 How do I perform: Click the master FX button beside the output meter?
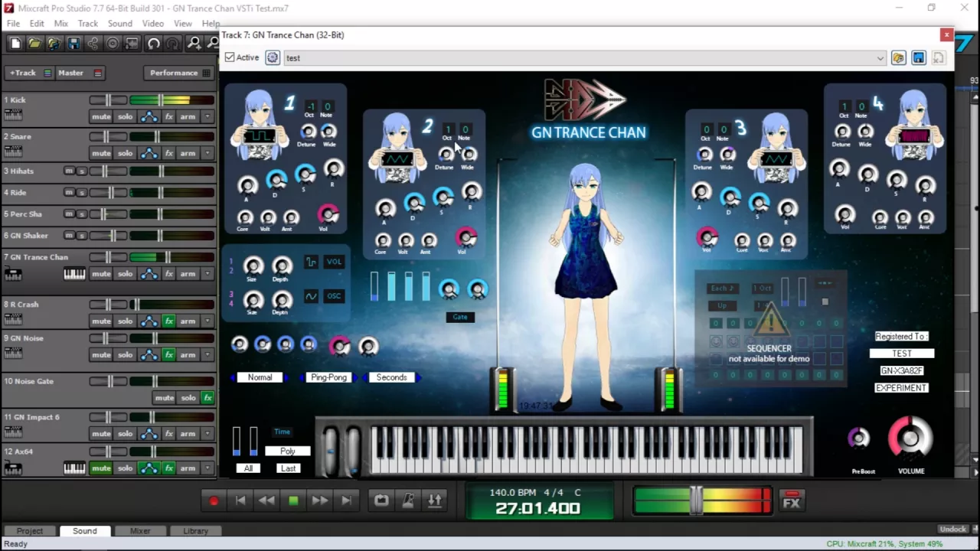point(792,501)
